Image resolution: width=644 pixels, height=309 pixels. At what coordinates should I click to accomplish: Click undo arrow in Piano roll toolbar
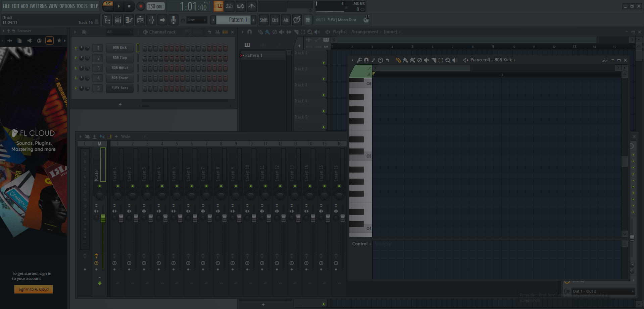388,60
